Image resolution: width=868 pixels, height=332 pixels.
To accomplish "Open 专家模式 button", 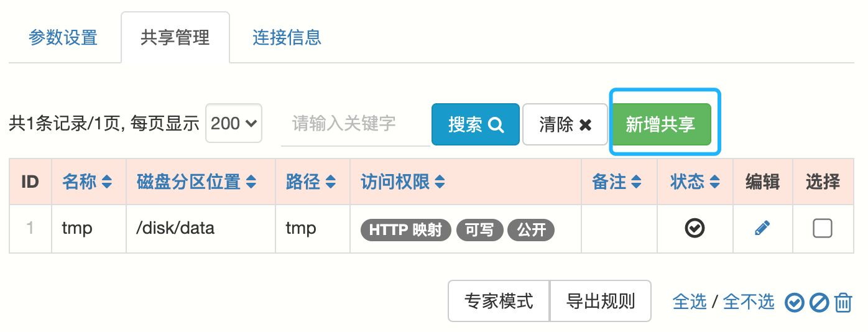I will pyautogui.click(x=499, y=302).
